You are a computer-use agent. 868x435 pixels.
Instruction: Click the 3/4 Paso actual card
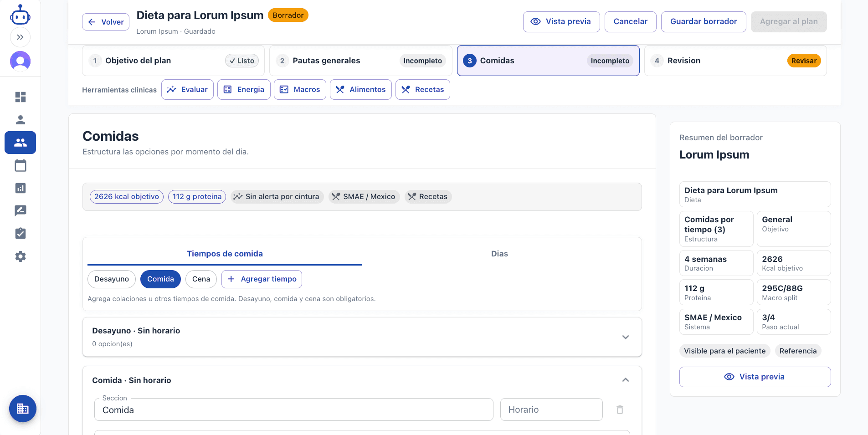[x=794, y=322]
